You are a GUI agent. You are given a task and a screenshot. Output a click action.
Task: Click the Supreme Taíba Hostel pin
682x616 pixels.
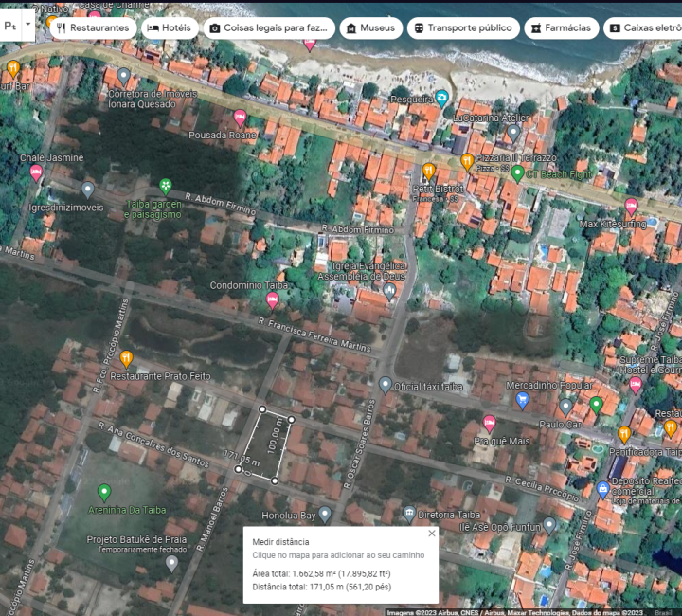636,386
